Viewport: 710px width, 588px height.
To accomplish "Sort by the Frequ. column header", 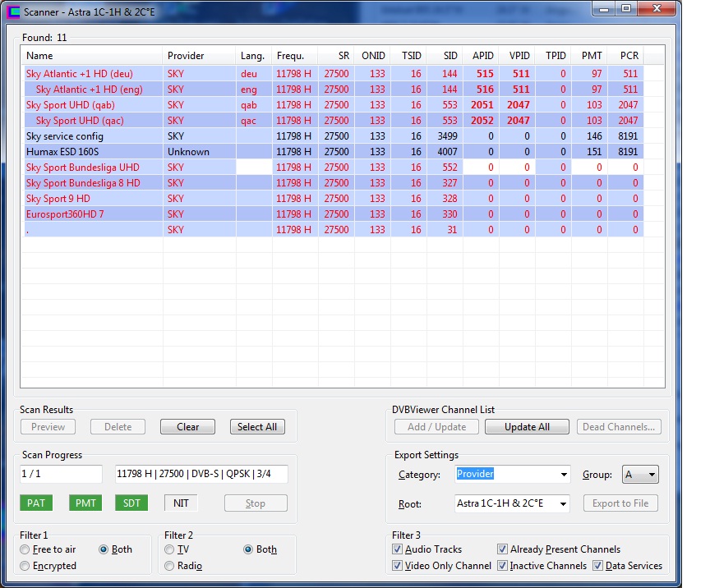I will [x=295, y=56].
